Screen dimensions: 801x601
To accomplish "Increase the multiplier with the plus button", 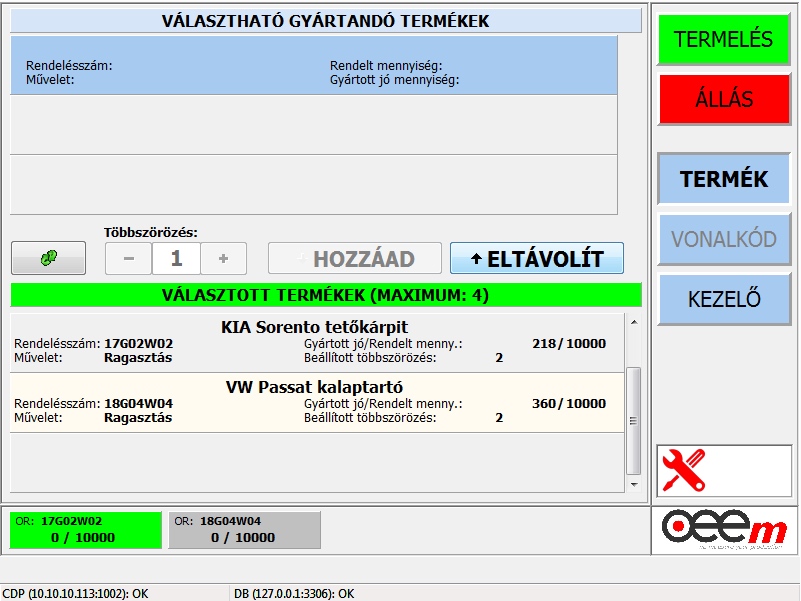I will coord(224,258).
